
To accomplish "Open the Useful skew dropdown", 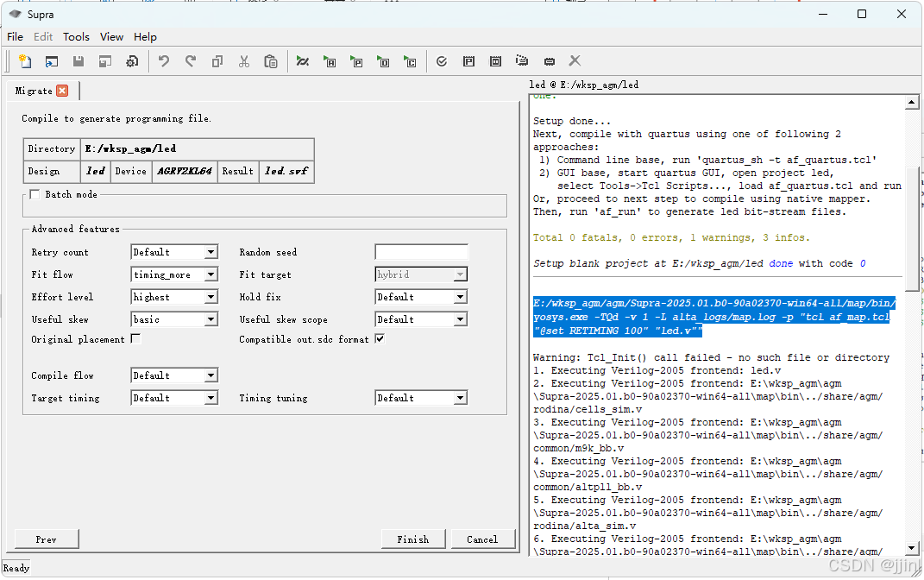I will (174, 318).
